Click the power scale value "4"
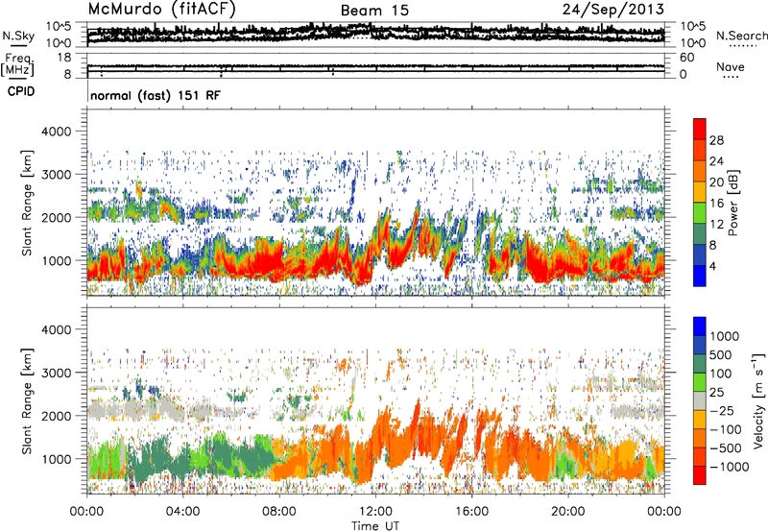768x532 pixels. [712, 266]
